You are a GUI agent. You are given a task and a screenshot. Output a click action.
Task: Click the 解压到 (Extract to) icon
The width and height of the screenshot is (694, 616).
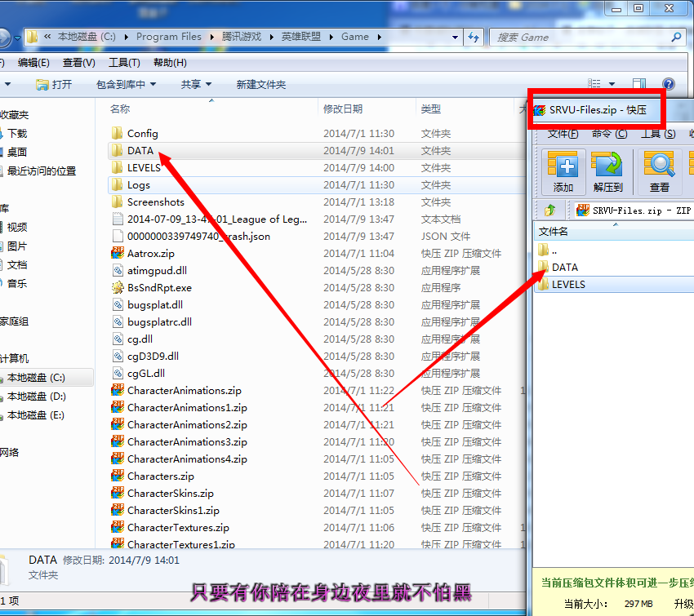[607, 166]
